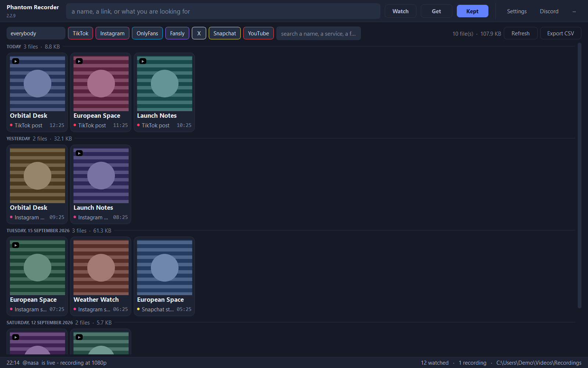Toggle the Instagram service filter
588x368 pixels.
click(112, 33)
